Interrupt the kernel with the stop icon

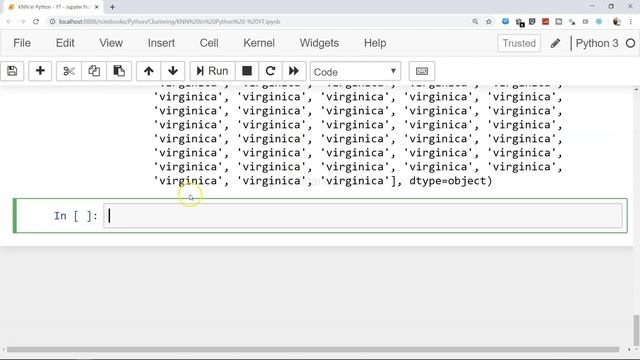tap(247, 71)
